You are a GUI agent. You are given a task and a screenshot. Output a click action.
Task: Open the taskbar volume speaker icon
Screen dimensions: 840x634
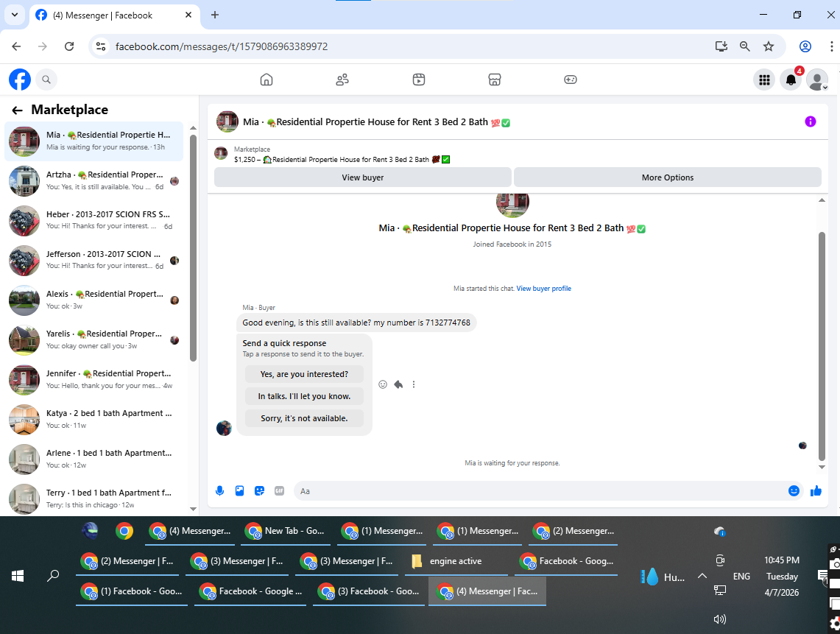[x=720, y=619]
